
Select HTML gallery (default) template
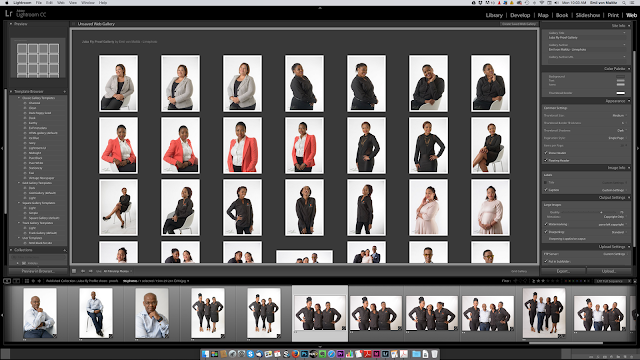43,133
